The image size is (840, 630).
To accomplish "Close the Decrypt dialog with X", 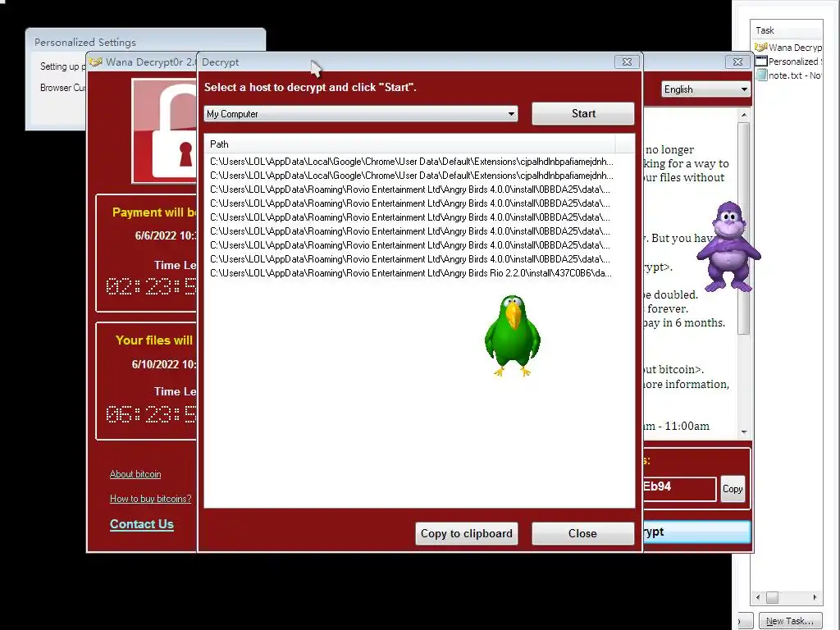I will coord(627,62).
